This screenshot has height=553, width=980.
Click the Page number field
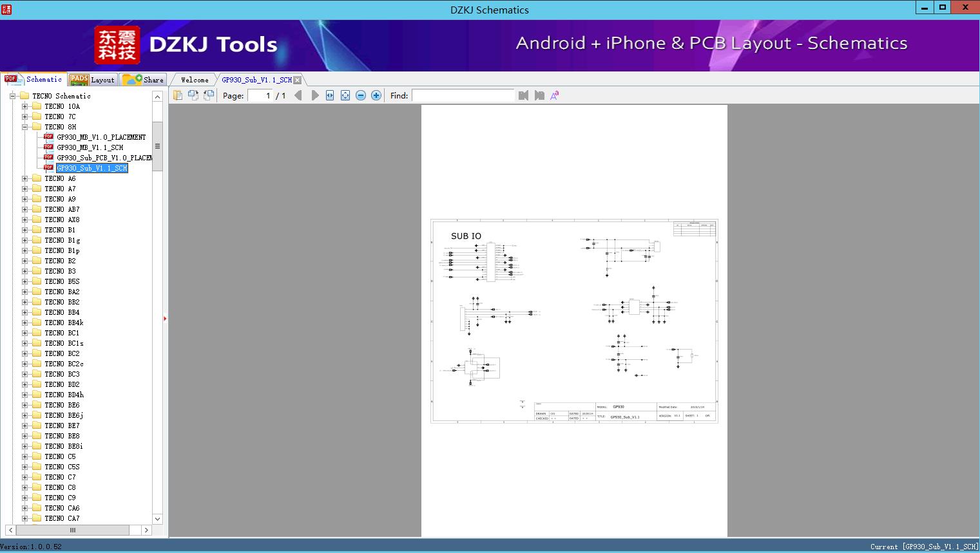(x=260, y=95)
